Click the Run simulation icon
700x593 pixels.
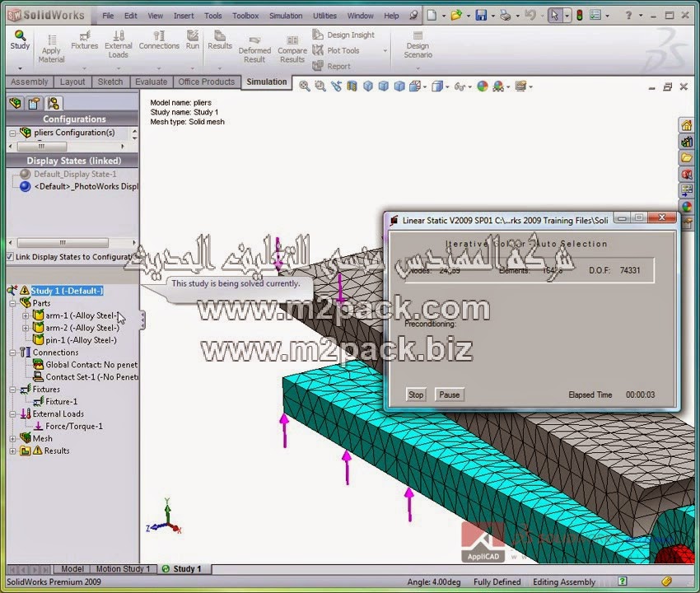pyautogui.click(x=193, y=40)
